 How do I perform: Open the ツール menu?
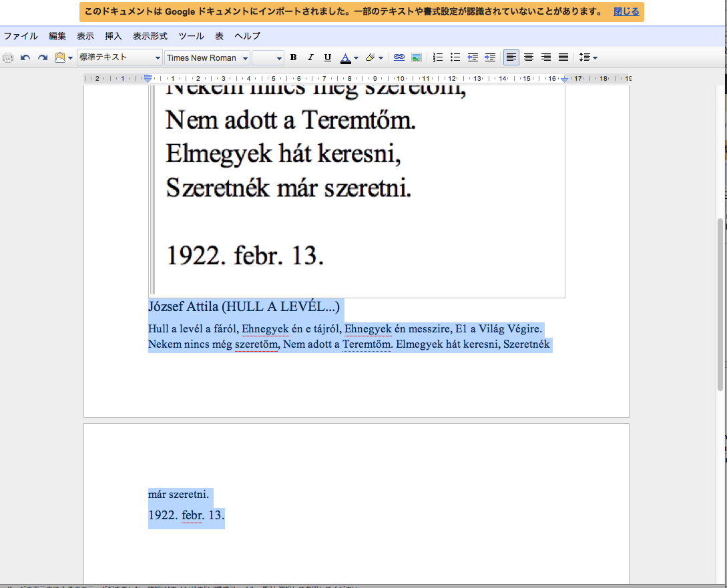191,36
